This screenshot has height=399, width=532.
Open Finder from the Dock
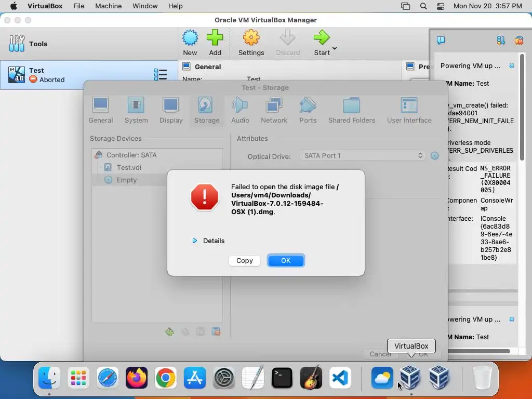tap(49, 378)
